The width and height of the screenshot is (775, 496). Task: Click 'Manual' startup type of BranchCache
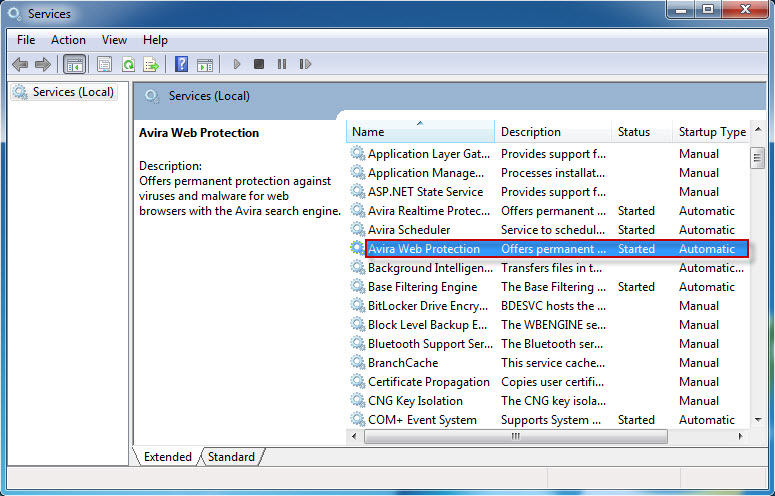(699, 363)
